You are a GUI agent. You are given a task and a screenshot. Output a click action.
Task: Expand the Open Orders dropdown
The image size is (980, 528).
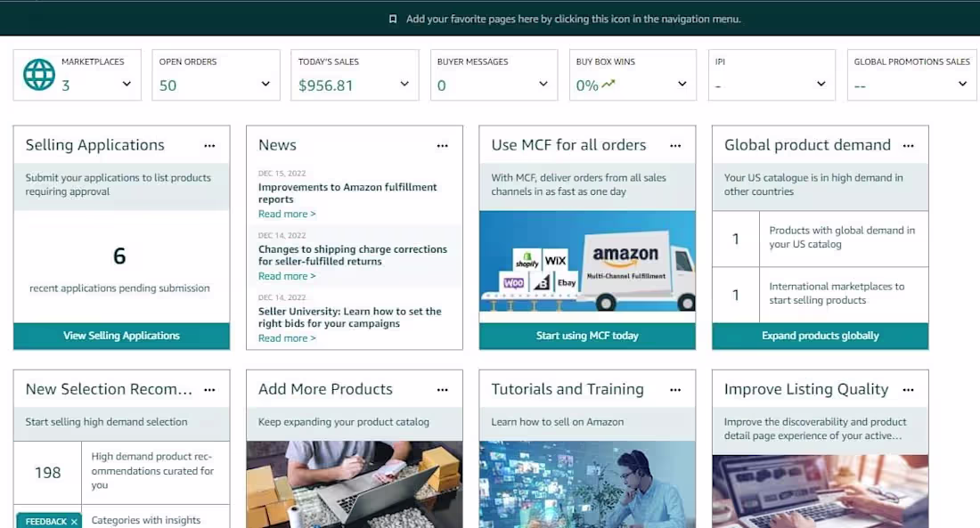[265, 84]
